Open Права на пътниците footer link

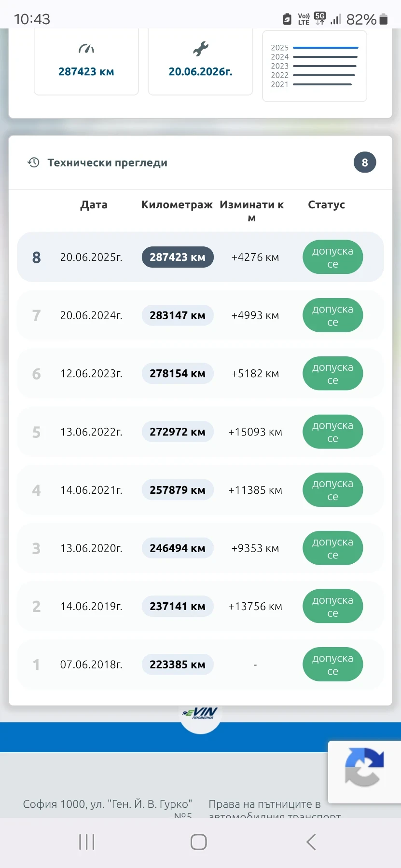[x=264, y=804]
